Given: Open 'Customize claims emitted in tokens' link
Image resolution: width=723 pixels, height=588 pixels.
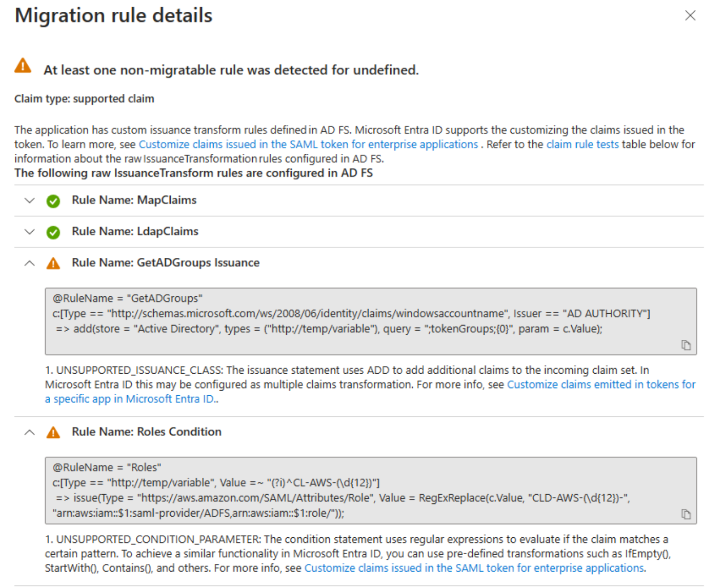Looking at the screenshot, I should [x=601, y=384].
